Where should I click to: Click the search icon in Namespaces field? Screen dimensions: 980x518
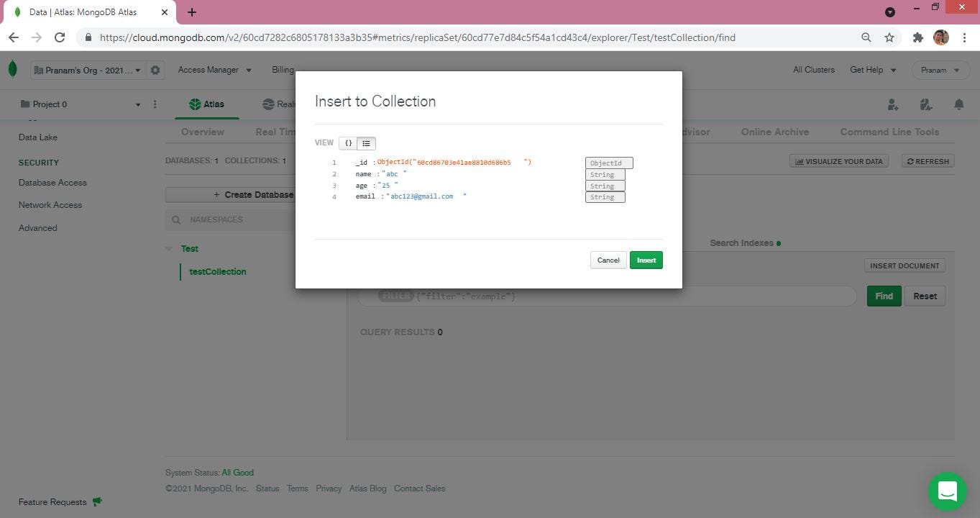177,219
